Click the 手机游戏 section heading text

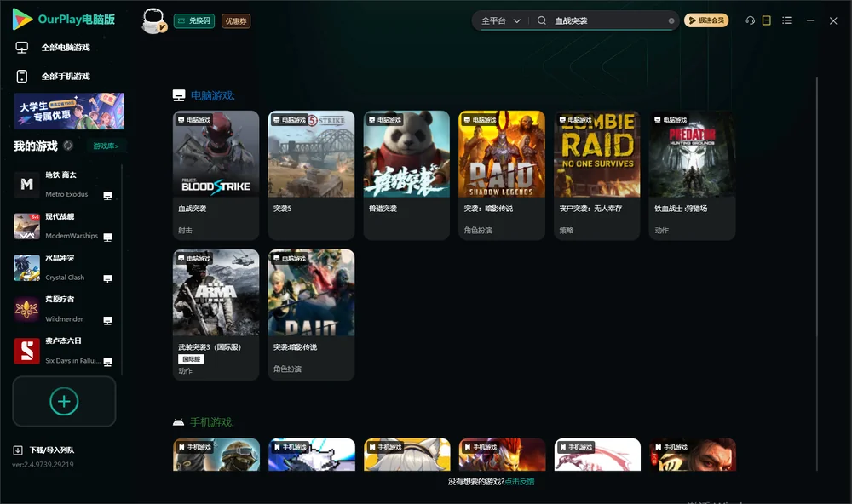pyautogui.click(x=212, y=422)
